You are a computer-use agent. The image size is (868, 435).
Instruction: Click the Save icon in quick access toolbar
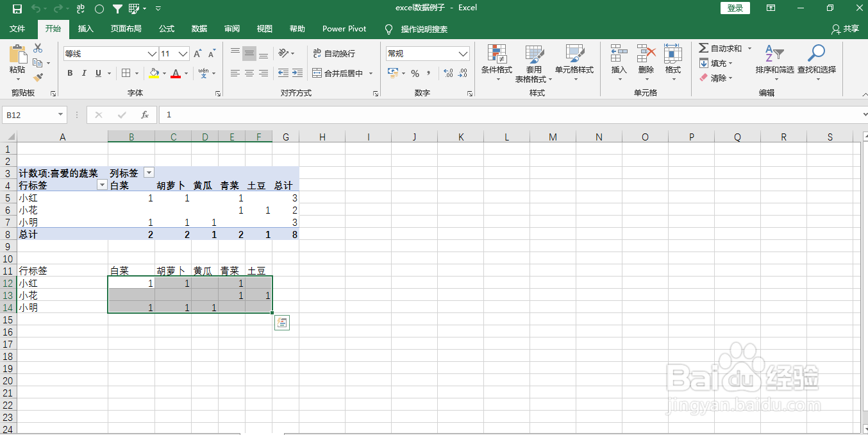click(17, 8)
